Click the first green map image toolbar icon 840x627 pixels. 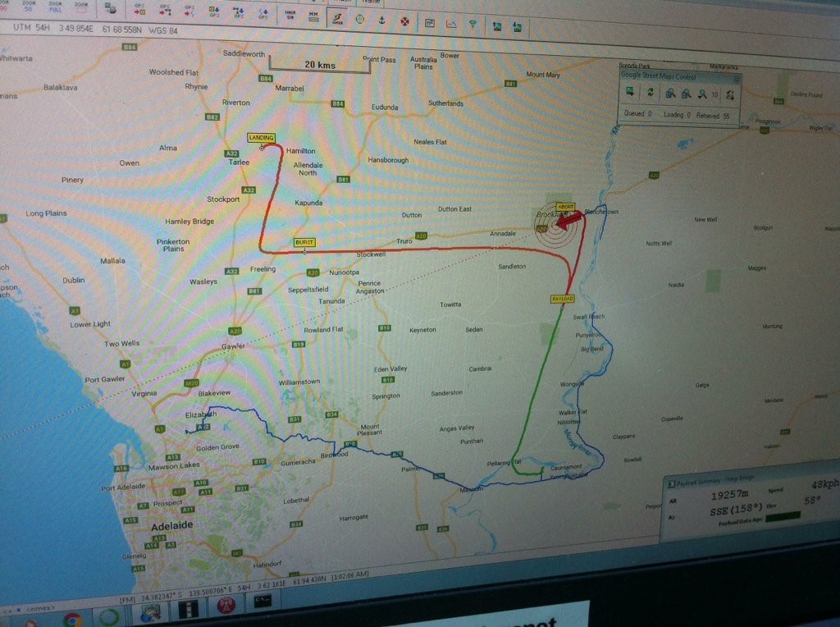(497, 25)
